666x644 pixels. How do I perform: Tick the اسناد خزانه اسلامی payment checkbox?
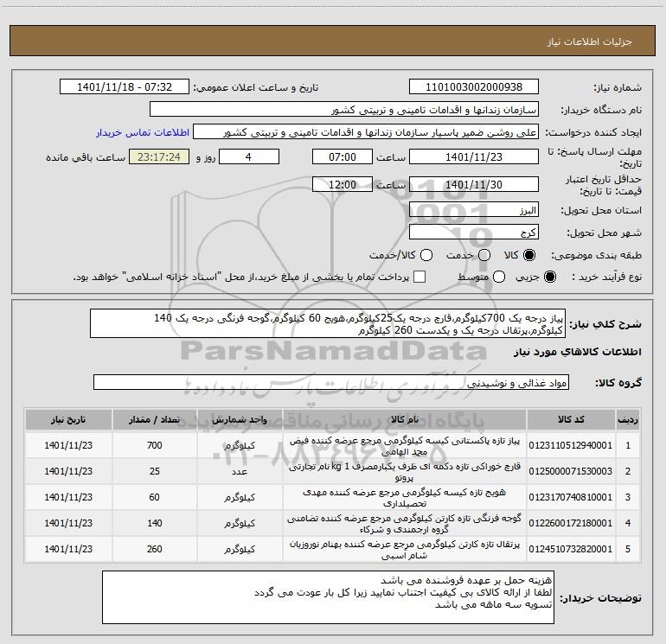[x=419, y=277]
